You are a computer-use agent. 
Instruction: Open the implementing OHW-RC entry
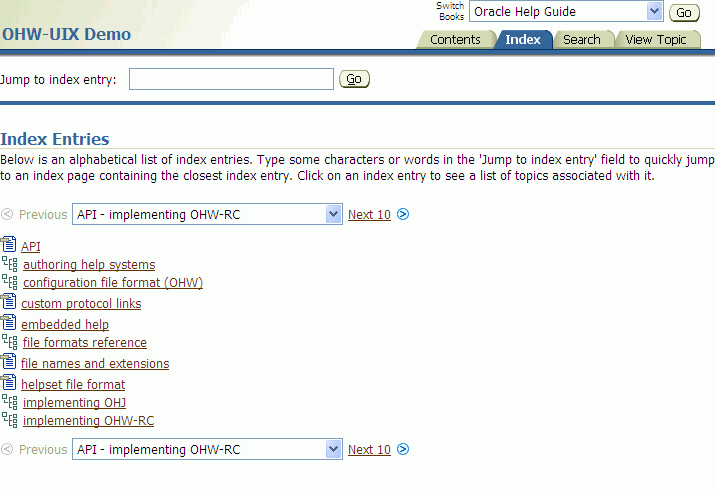(x=88, y=421)
